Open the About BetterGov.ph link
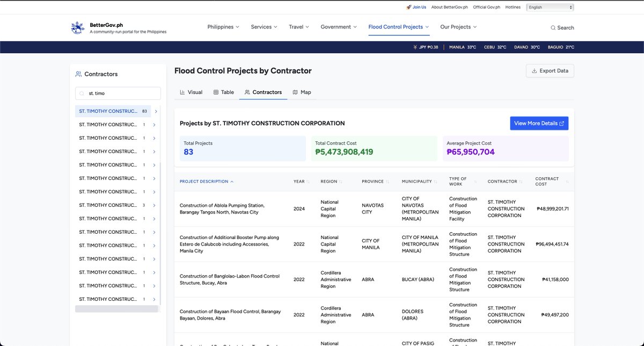 click(450, 7)
